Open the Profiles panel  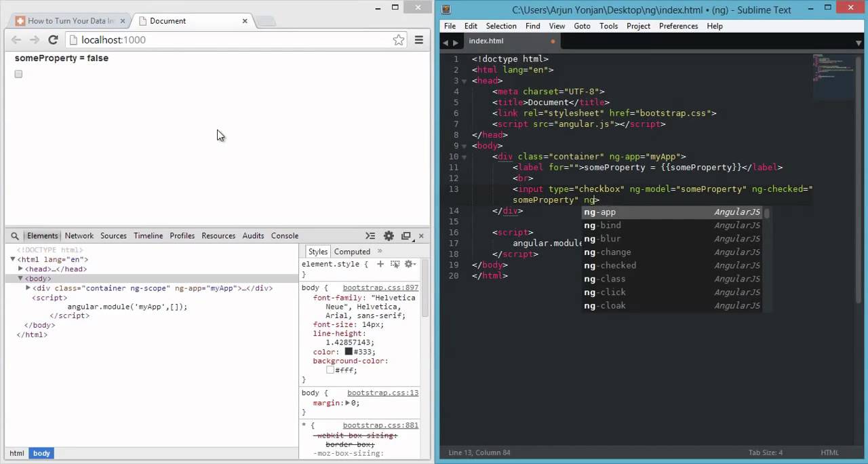(x=182, y=236)
